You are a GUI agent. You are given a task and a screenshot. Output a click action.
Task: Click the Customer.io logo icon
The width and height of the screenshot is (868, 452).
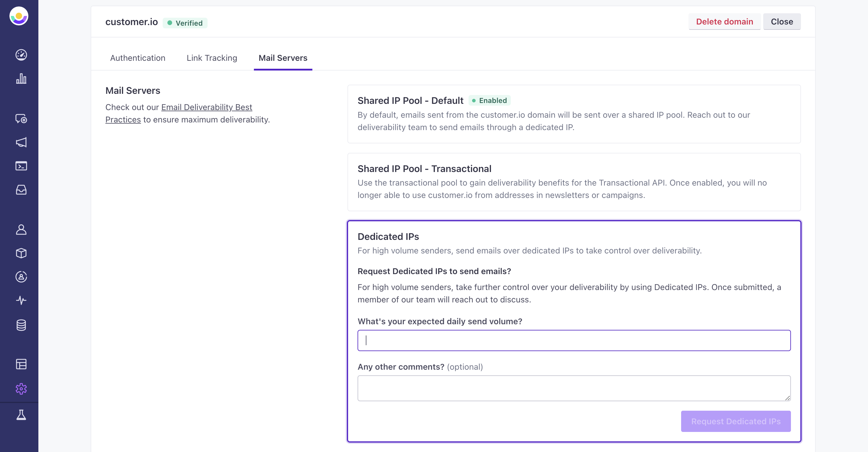pos(19,16)
